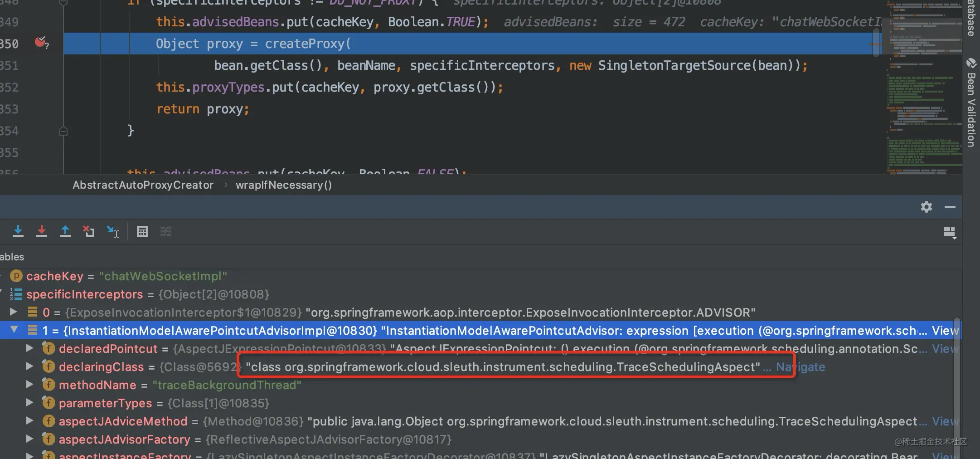The image size is (980, 459).
Task: Select AbstractAutoProxyCreator in the breadcrumb
Action: point(143,185)
